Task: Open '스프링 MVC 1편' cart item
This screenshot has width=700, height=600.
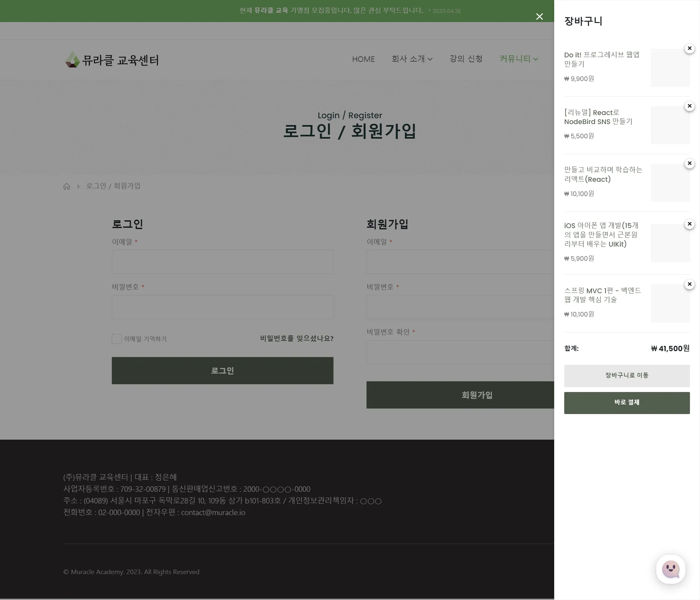Action: tap(602, 295)
